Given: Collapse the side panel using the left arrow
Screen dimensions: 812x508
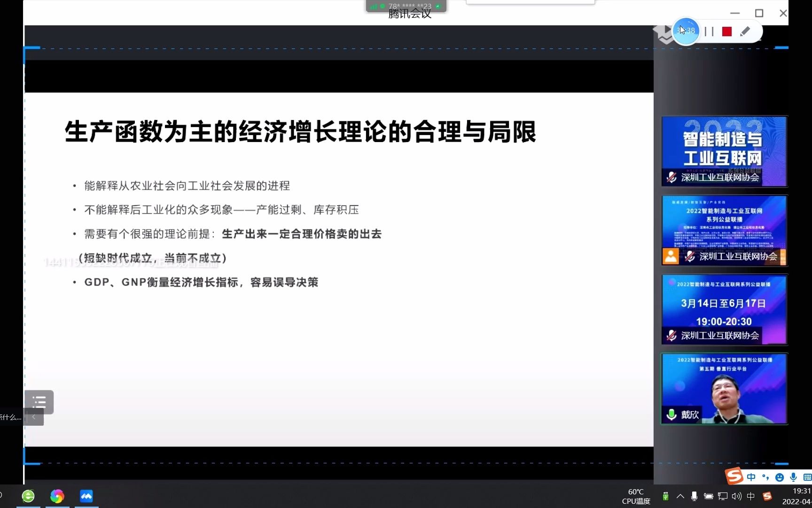Looking at the screenshot, I should tap(33, 417).
